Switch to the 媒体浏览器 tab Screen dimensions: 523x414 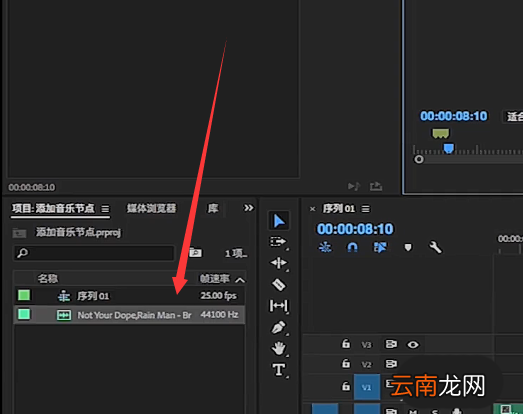151,209
